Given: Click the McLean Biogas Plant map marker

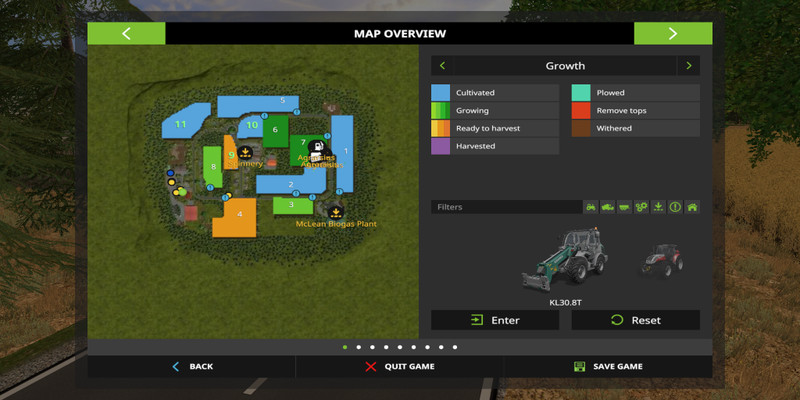Looking at the screenshot, I should (335, 212).
